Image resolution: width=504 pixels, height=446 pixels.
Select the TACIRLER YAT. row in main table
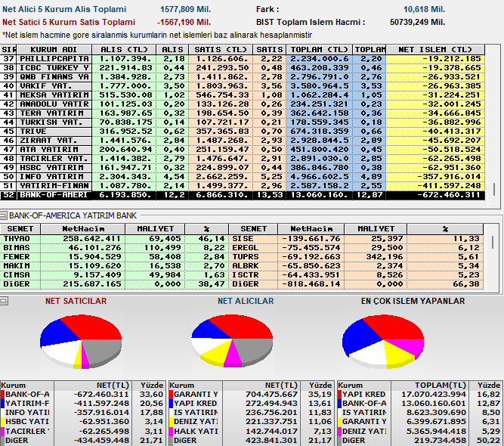point(243,159)
